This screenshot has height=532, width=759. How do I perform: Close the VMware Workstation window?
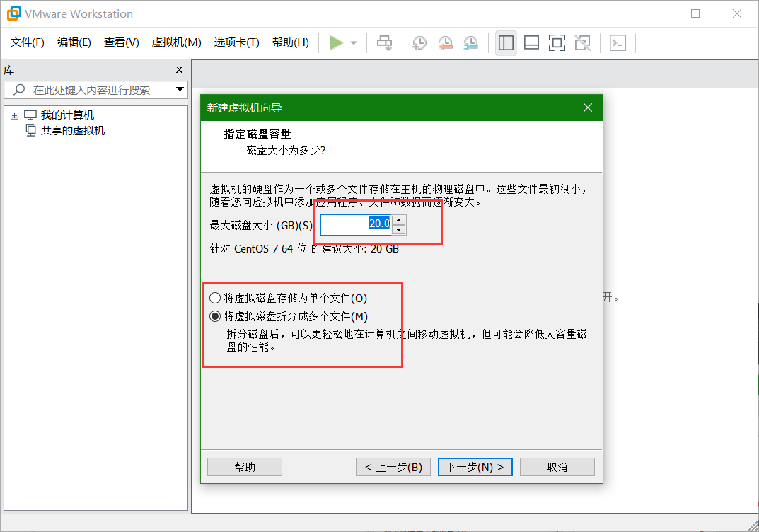pos(737,13)
